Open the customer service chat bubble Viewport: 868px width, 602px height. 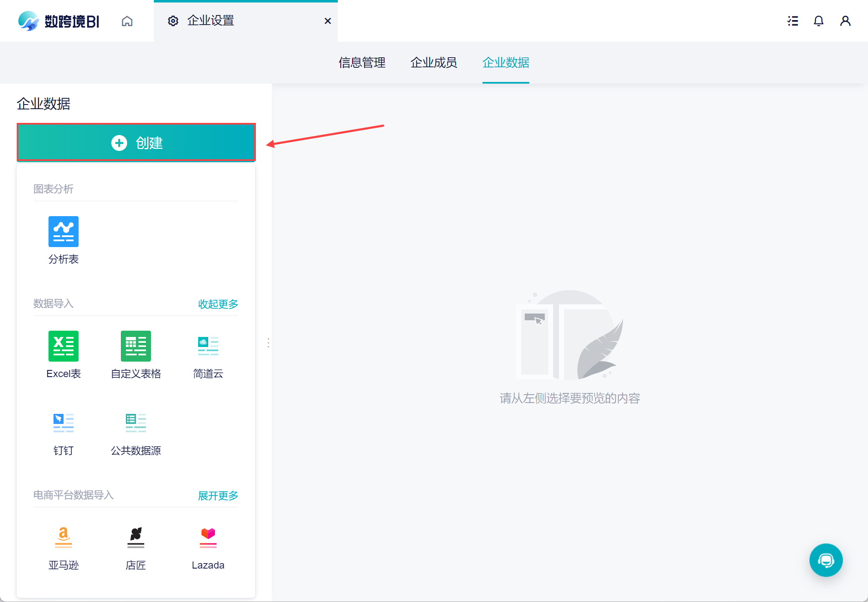pos(826,560)
